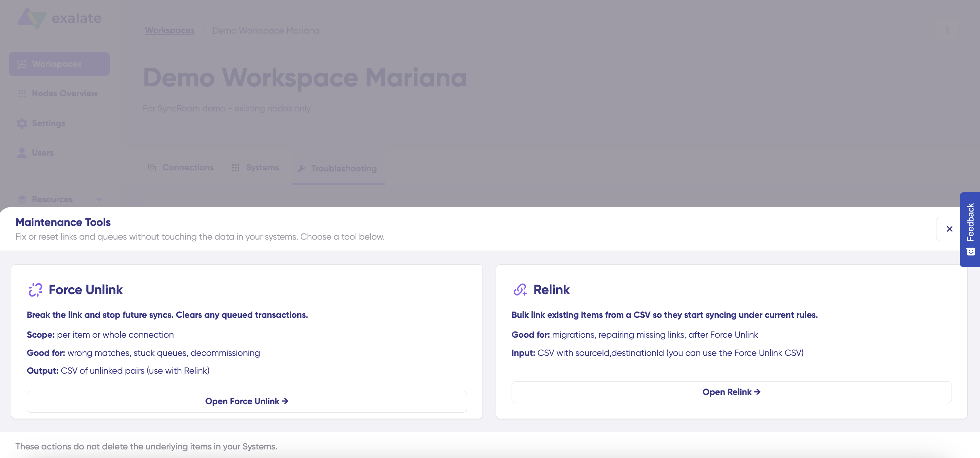Screen dimensions: 980x458
Task: Switch to the Connections tab
Action: click(x=181, y=168)
